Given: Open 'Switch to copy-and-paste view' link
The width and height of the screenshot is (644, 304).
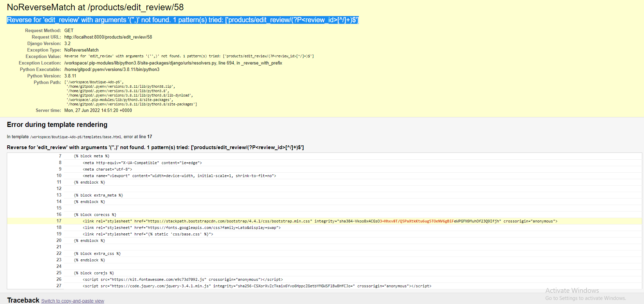Looking at the screenshot, I should (x=73, y=301).
